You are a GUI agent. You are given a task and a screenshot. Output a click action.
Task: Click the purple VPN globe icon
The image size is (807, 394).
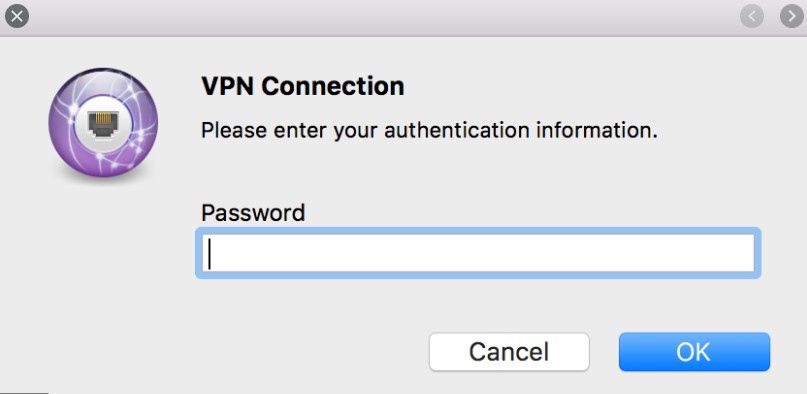103,123
